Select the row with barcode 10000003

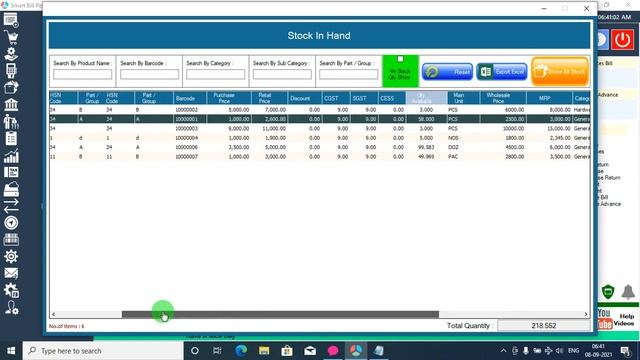tap(320, 129)
